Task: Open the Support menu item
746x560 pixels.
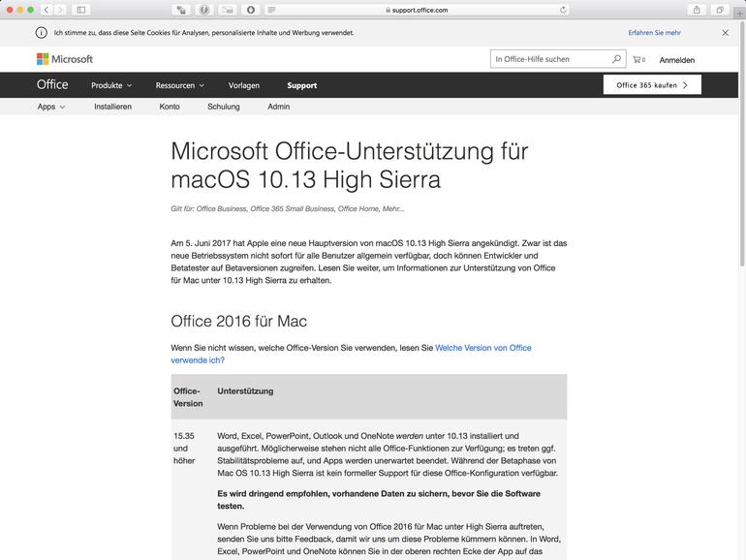Action: [x=301, y=85]
